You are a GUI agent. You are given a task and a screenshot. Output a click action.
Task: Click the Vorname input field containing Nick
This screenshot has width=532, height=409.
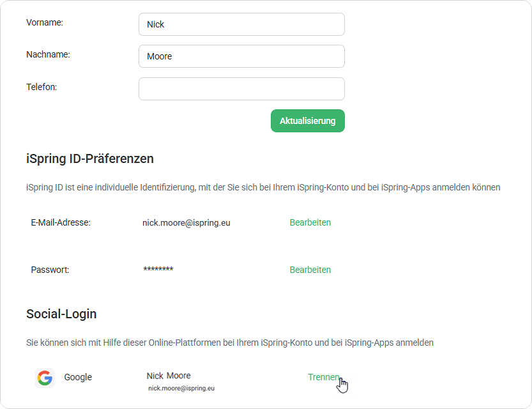[241, 24]
